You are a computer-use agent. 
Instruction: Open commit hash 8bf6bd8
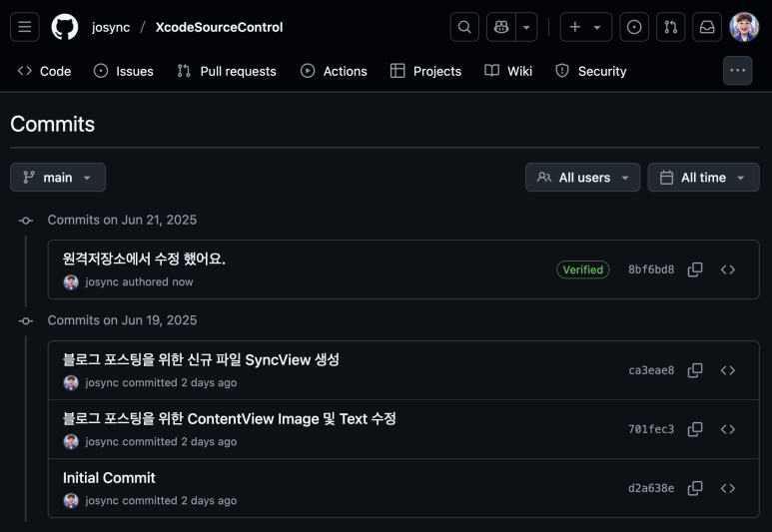point(651,269)
